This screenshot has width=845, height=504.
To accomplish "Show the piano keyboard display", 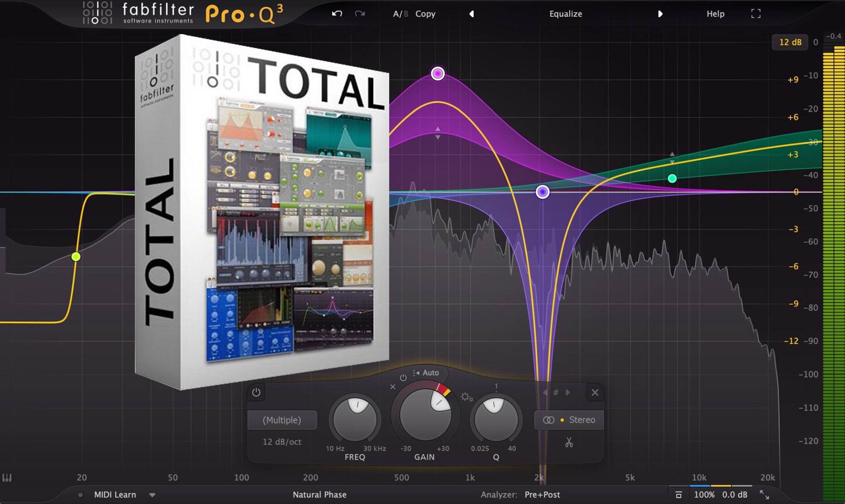I will pyautogui.click(x=7, y=478).
